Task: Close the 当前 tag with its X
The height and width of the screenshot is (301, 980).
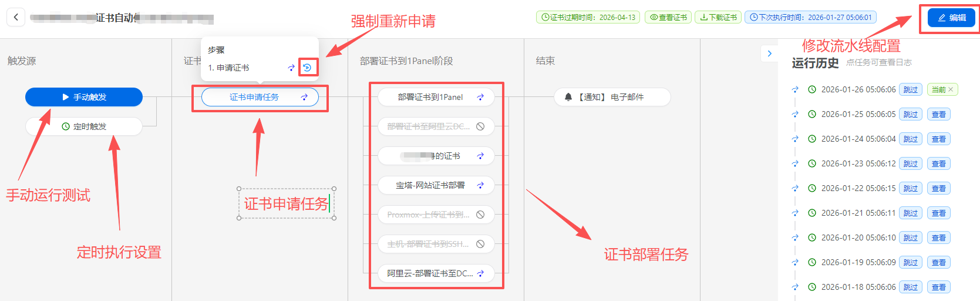Action: (x=951, y=89)
